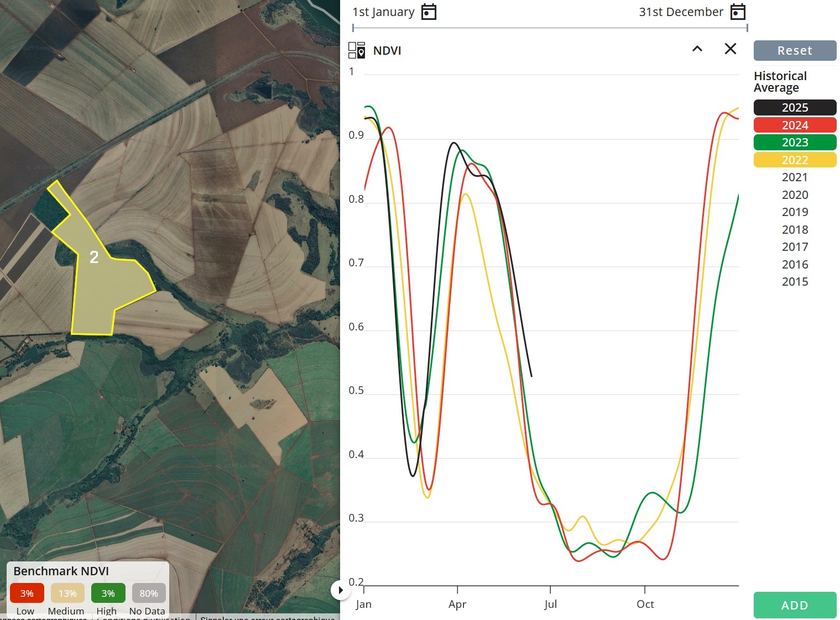Enable the 2021 year series
This screenshot has width=840, height=620.
click(795, 177)
